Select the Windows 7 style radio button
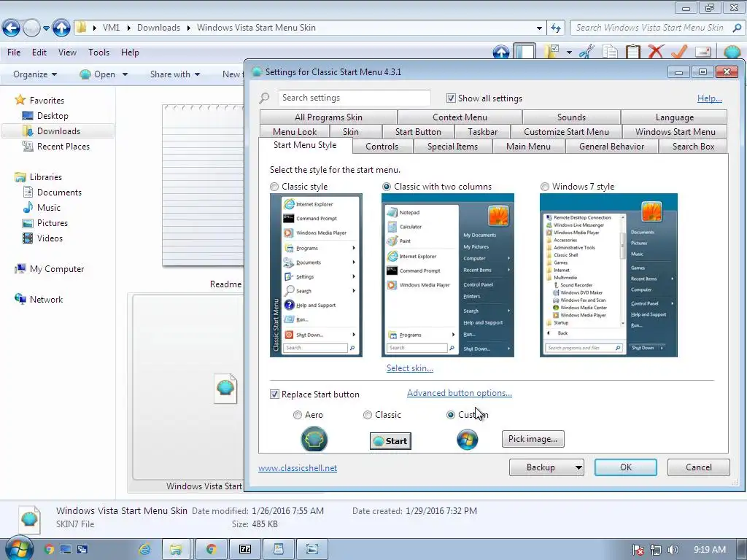 (544, 187)
